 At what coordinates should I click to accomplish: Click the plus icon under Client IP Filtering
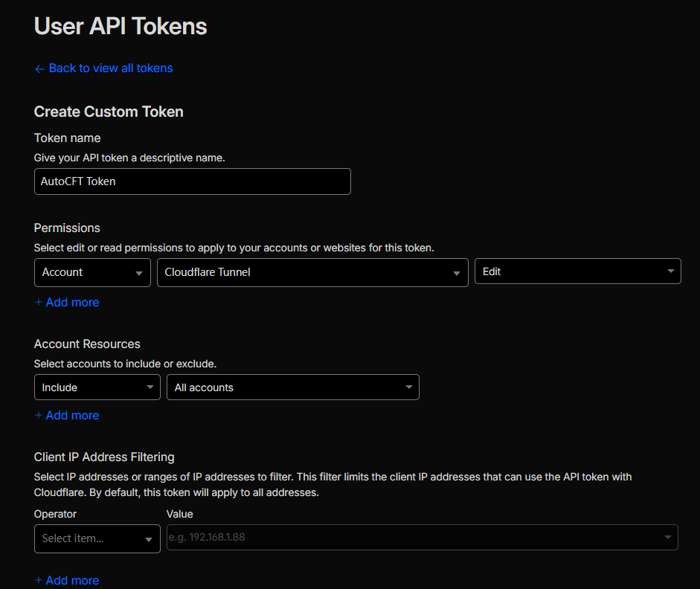(x=39, y=581)
